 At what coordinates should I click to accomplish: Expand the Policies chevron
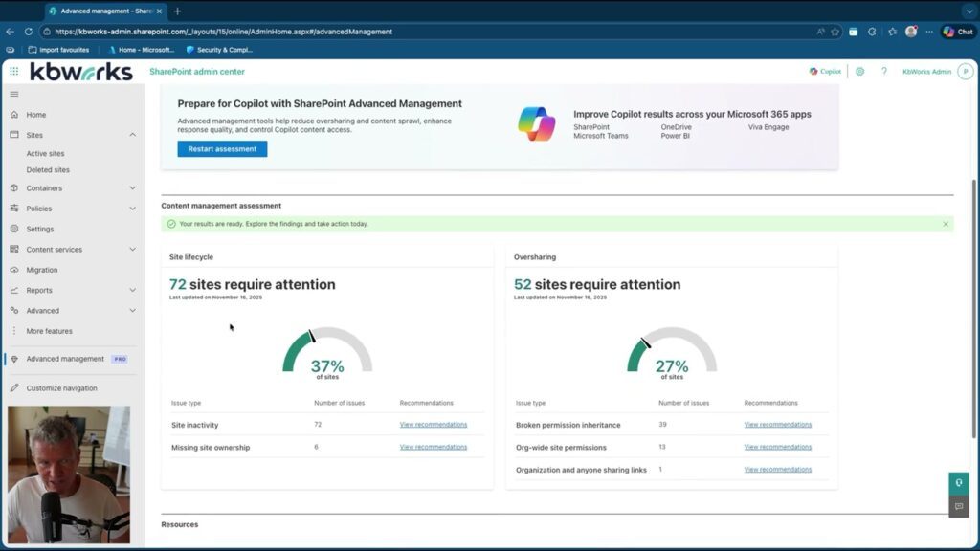(x=132, y=209)
